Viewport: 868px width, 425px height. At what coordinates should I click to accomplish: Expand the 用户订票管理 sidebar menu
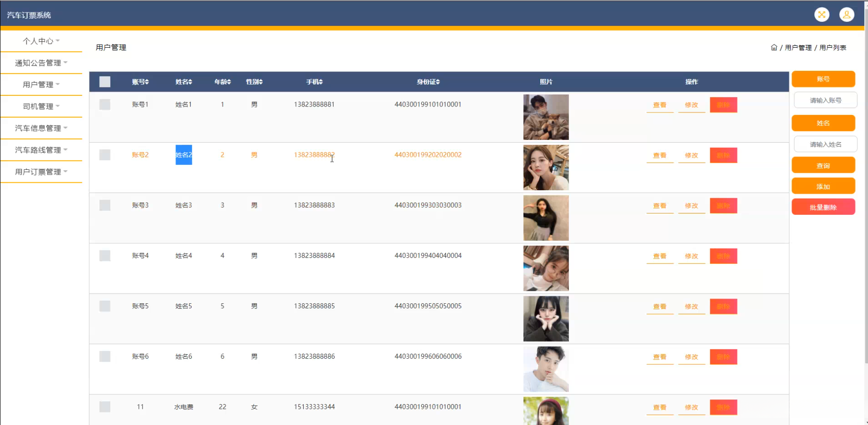point(41,172)
